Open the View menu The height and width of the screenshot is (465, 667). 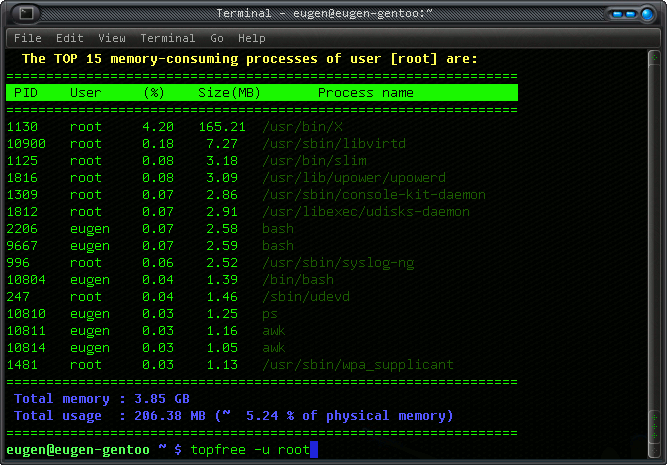(x=112, y=38)
